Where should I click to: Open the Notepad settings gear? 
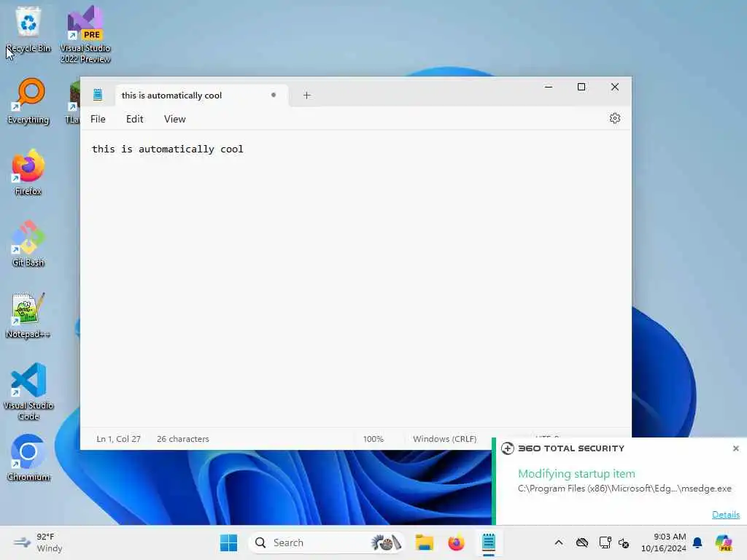tap(614, 118)
